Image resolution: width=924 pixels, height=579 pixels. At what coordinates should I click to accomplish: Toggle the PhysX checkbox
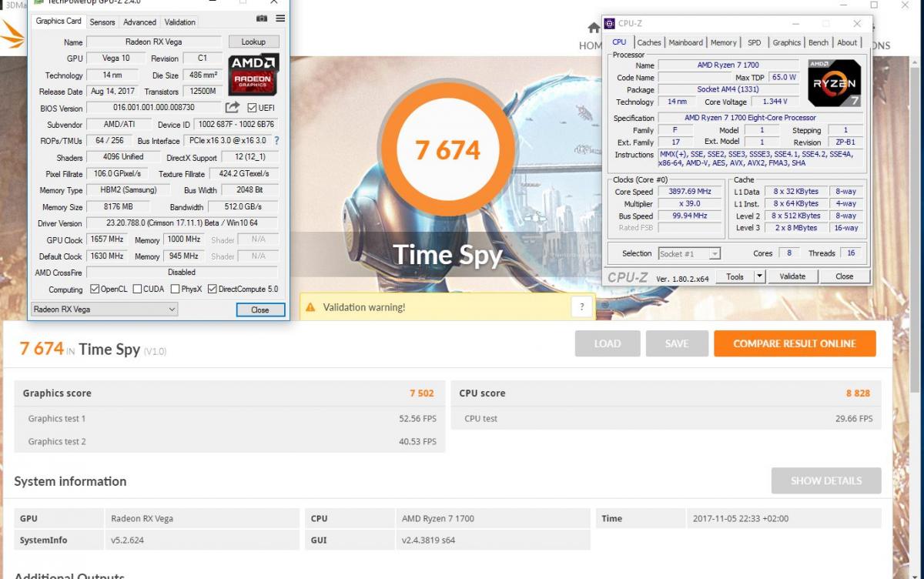coord(175,289)
